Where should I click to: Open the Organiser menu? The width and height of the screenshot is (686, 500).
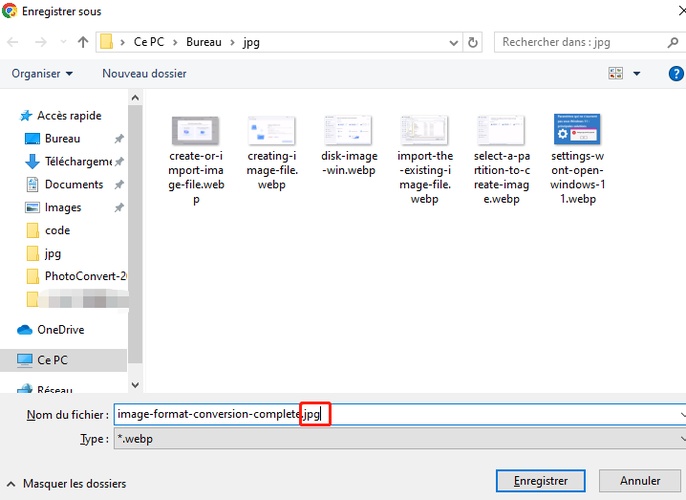pyautogui.click(x=42, y=73)
